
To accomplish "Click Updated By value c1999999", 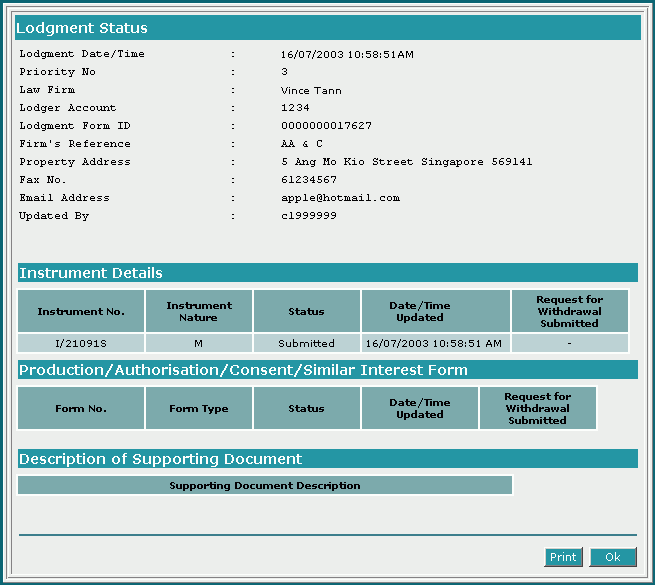I will pos(309,216).
